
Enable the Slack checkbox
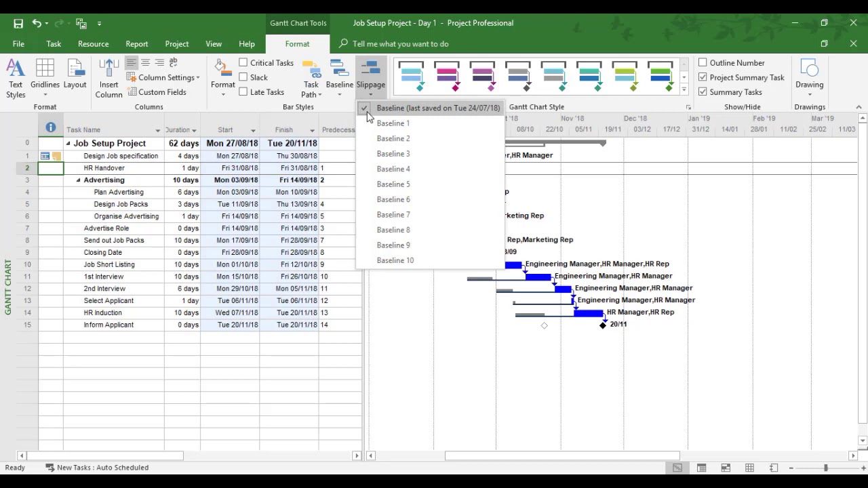tap(243, 77)
